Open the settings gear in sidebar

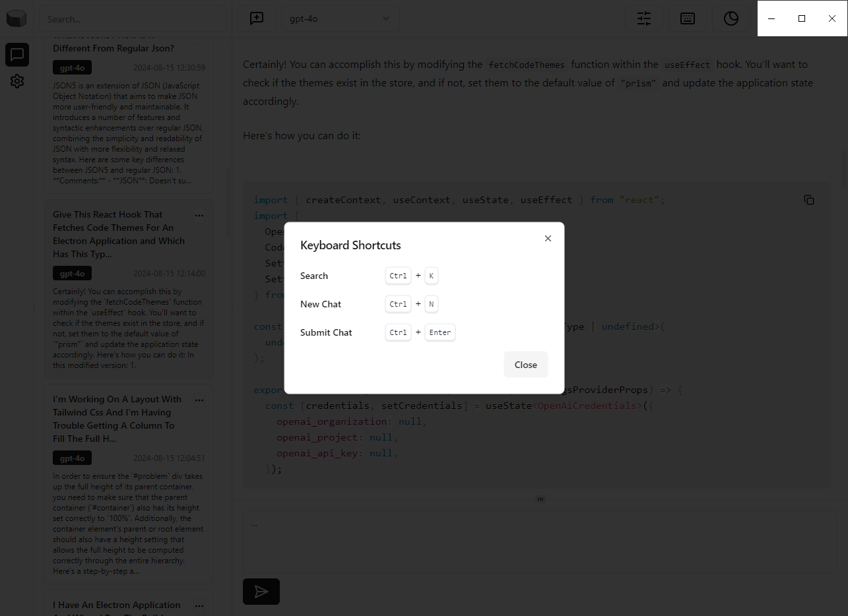tap(17, 81)
